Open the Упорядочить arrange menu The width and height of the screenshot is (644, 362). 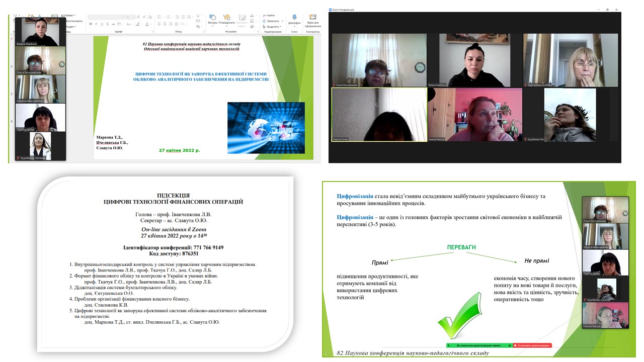click(x=227, y=21)
